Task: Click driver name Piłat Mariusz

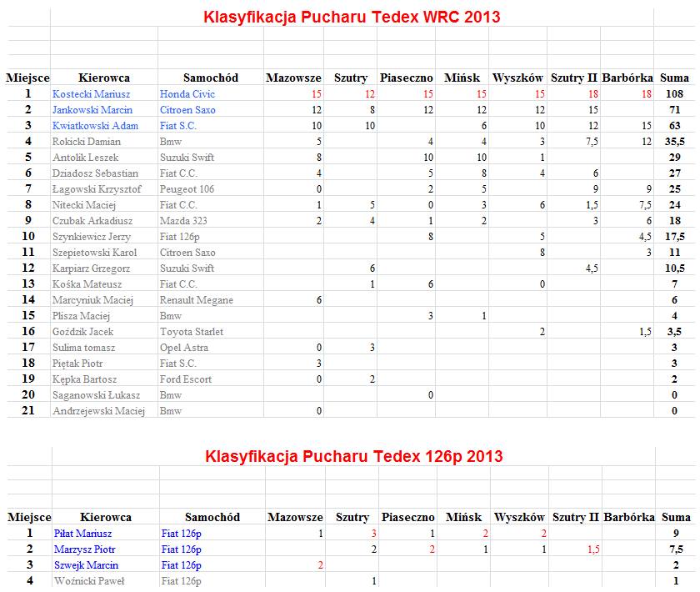Action: point(83,534)
